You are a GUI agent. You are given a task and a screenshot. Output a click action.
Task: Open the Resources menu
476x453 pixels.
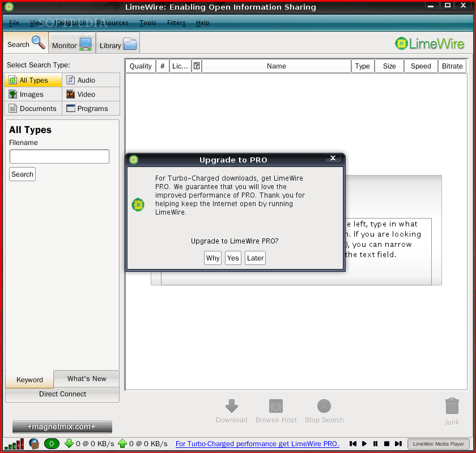pyautogui.click(x=112, y=23)
